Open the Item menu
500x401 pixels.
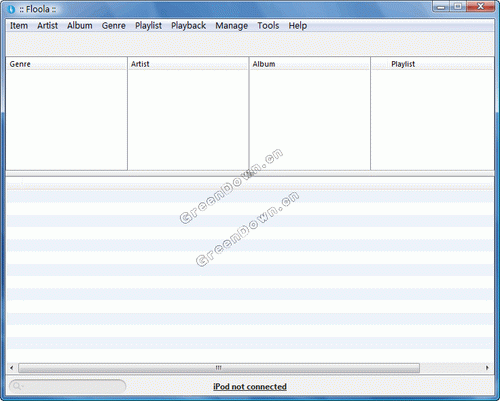(x=19, y=26)
